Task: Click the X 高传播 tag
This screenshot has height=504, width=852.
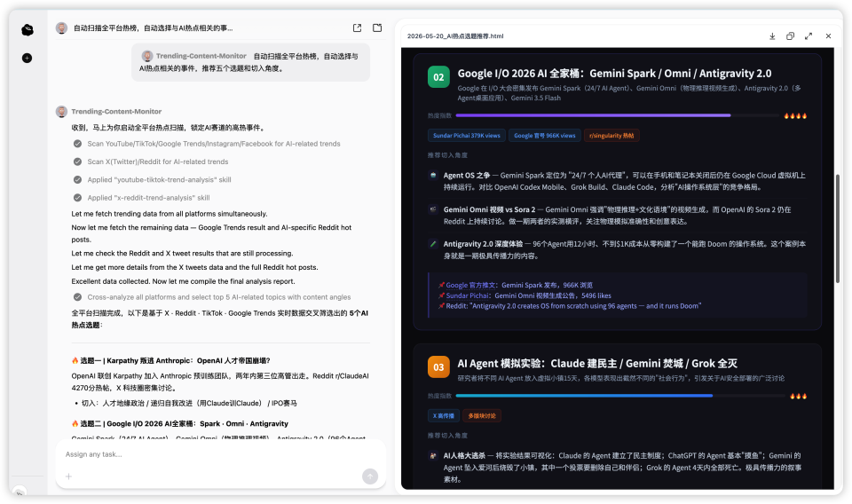Action: pyautogui.click(x=444, y=415)
